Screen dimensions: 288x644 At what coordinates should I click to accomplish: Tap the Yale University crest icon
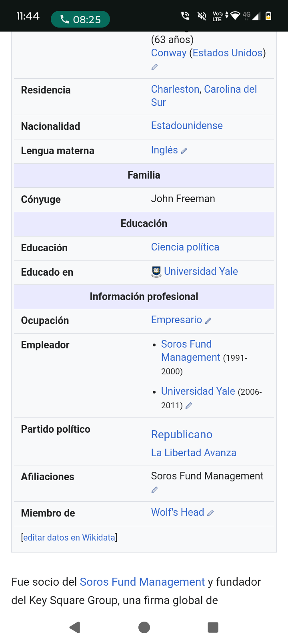point(156,272)
